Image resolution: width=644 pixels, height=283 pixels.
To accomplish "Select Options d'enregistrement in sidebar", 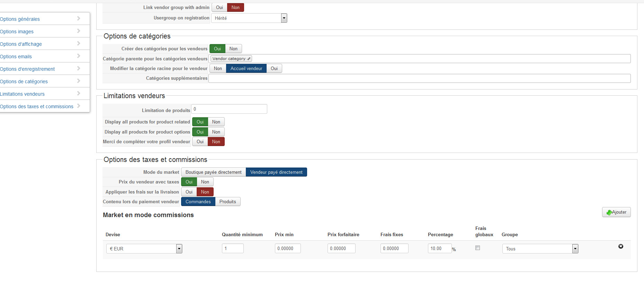I will [27, 69].
